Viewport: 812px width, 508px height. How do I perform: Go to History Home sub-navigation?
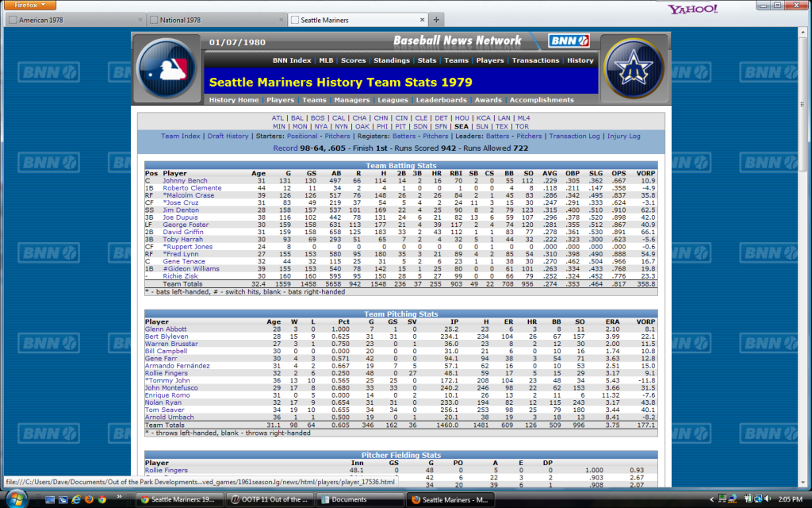(x=234, y=100)
